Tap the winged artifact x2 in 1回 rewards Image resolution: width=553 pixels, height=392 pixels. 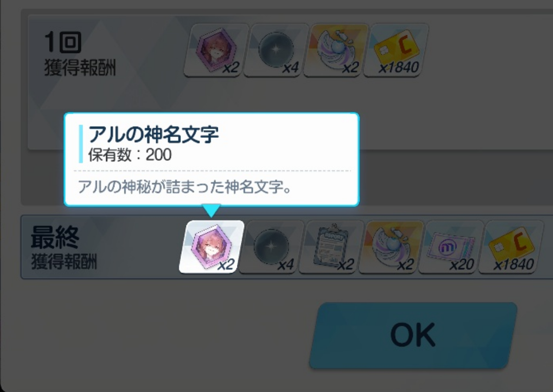[336, 50]
